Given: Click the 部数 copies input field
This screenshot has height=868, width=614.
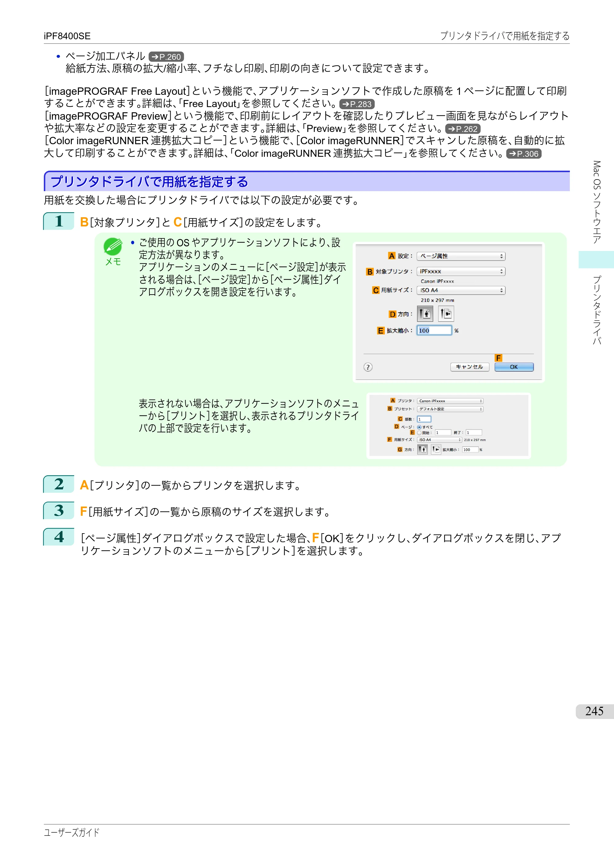Looking at the screenshot, I should pyautogui.click(x=424, y=419).
